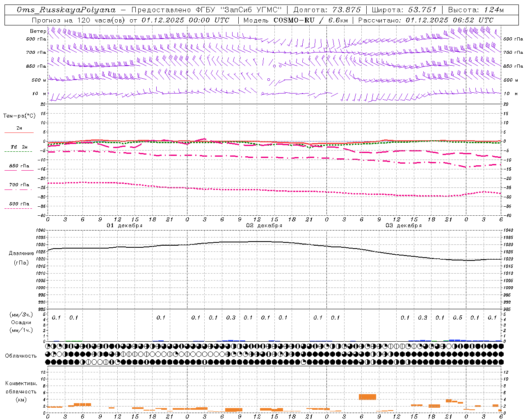525x420 pixels.
Task: Click the '(мм/3ч.)' precipitation unit label
Action: [x=21, y=315]
